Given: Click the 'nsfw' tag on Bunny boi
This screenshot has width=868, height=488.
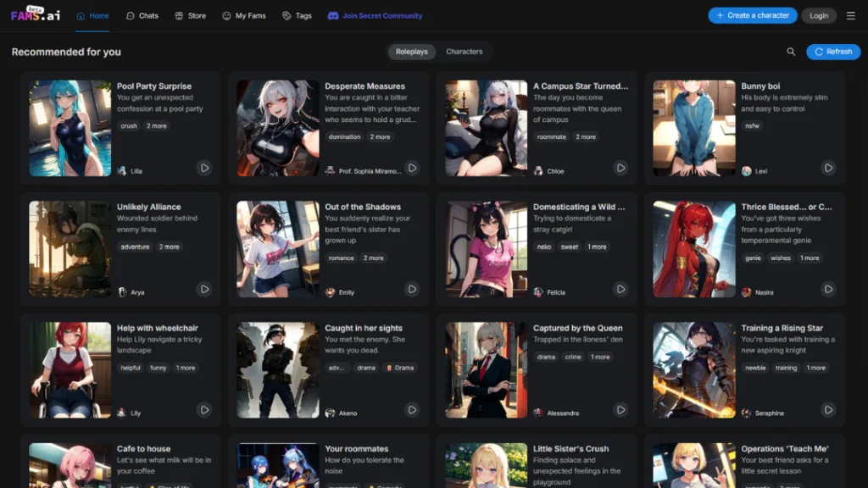Looking at the screenshot, I should click(x=753, y=126).
